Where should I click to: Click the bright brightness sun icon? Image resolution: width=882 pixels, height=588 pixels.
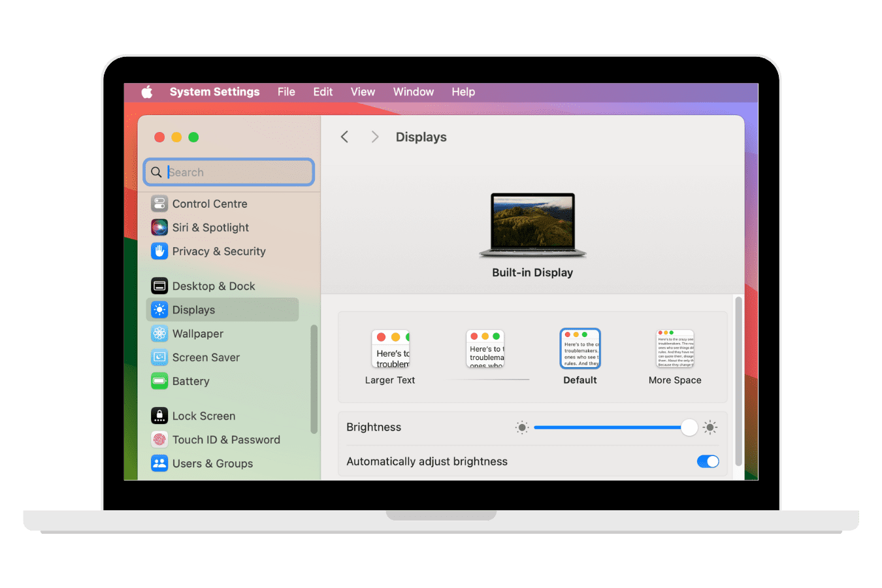(x=710, y=427)
